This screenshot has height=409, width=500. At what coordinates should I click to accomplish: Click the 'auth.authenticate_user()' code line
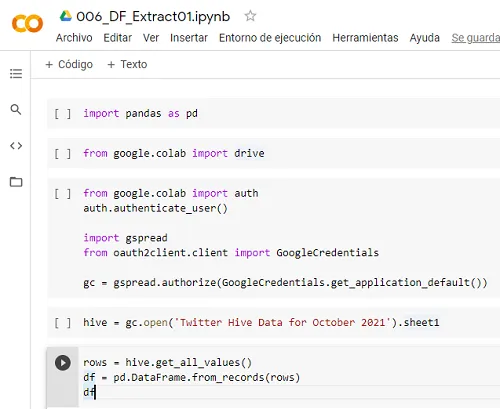tap(155, 208)
